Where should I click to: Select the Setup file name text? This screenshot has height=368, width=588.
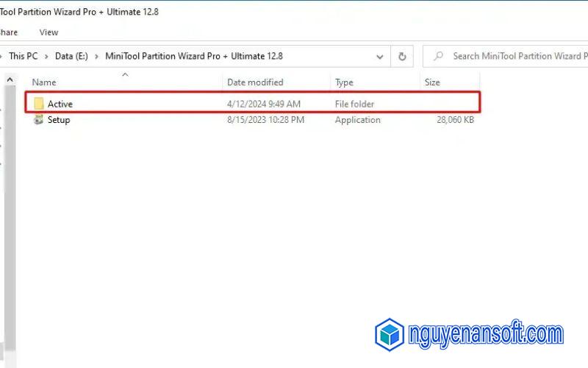(59, 120)
